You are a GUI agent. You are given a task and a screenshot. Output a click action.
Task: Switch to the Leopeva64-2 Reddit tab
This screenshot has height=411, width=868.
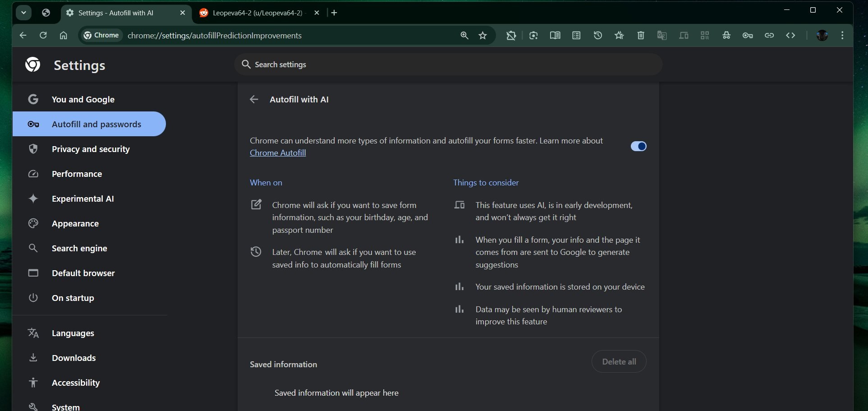(257, 13)
